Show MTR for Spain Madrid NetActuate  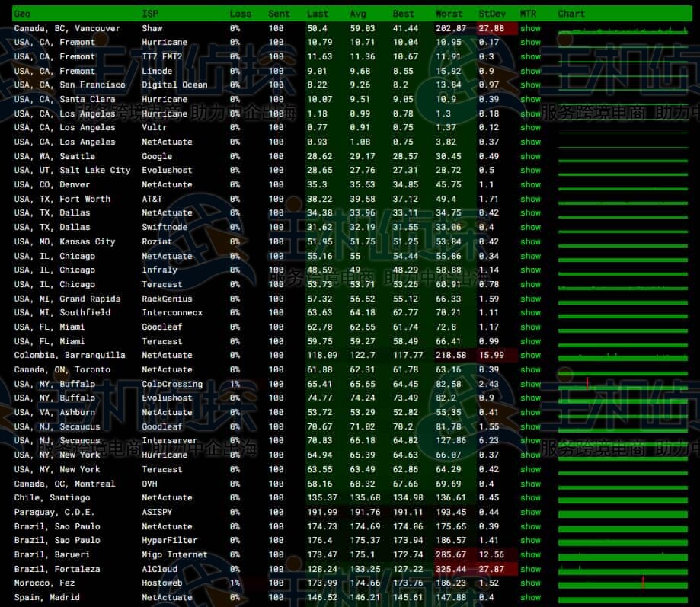[530, 597]
